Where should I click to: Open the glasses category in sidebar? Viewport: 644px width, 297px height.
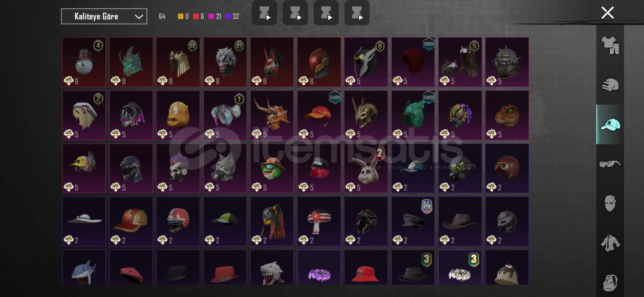click(610, 164)
